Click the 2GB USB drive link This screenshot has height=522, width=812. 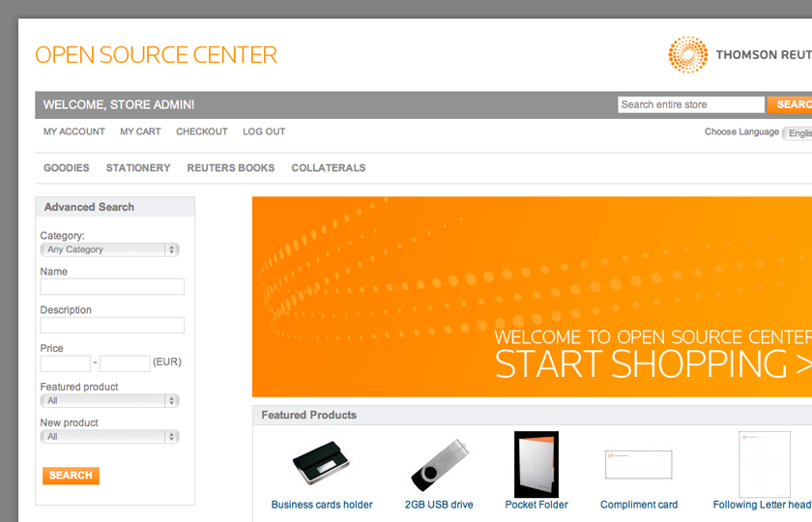[x=439, y=505]
